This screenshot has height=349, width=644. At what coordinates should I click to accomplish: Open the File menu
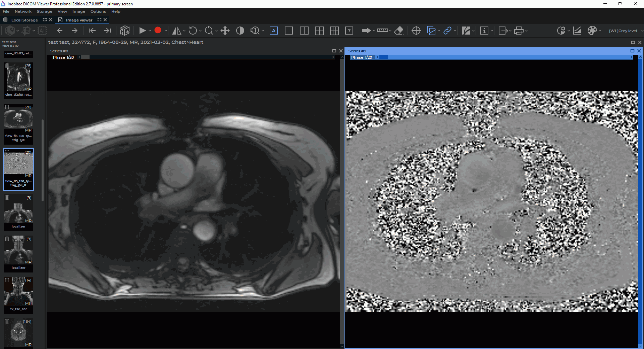pyautogui.click(x=6, y=11)
